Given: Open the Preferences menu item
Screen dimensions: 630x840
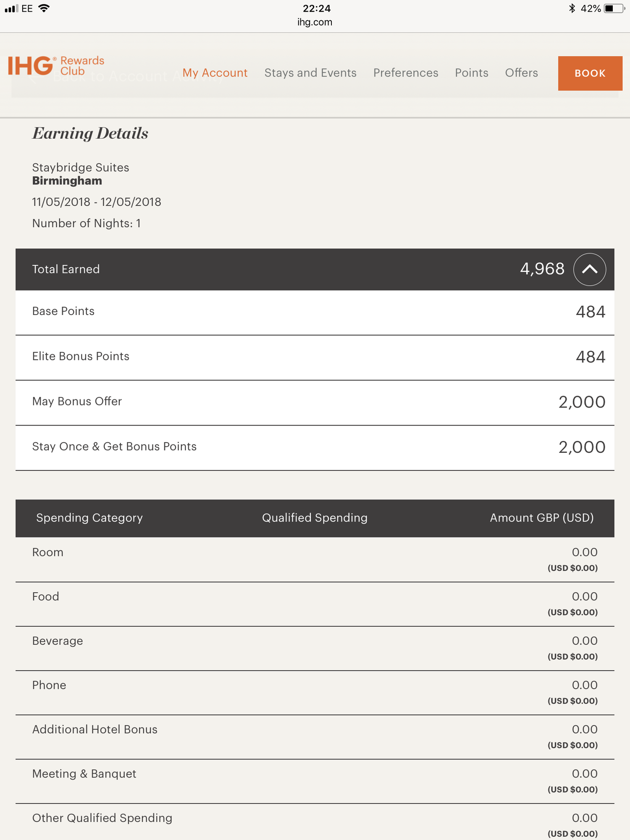Looking at the screenshot, I should pos(405,73).
